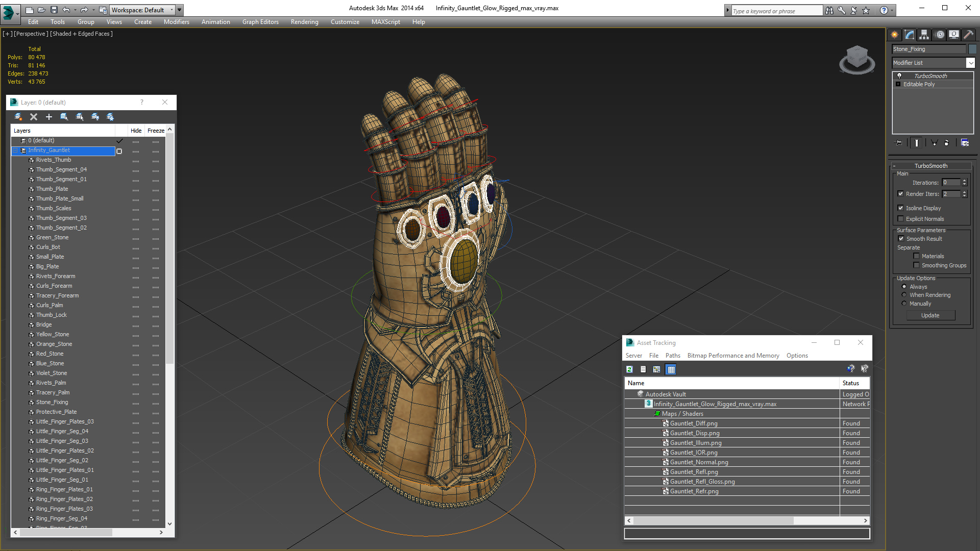Open Bitmap Performance and Memory menu
The height and width of the screenshot is (551, 980).
[733, 356]
